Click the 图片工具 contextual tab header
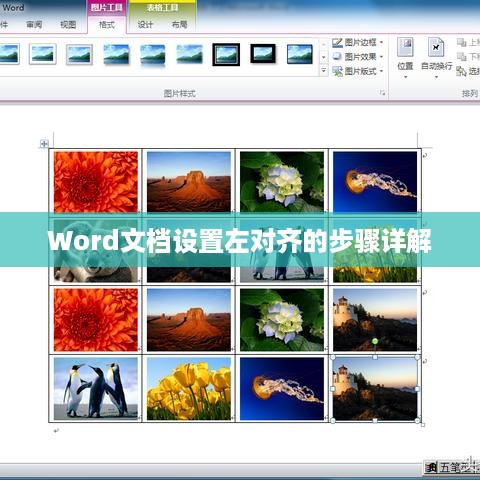The width and height of the screenshot is (480, 480). click(x=107, y=7)
